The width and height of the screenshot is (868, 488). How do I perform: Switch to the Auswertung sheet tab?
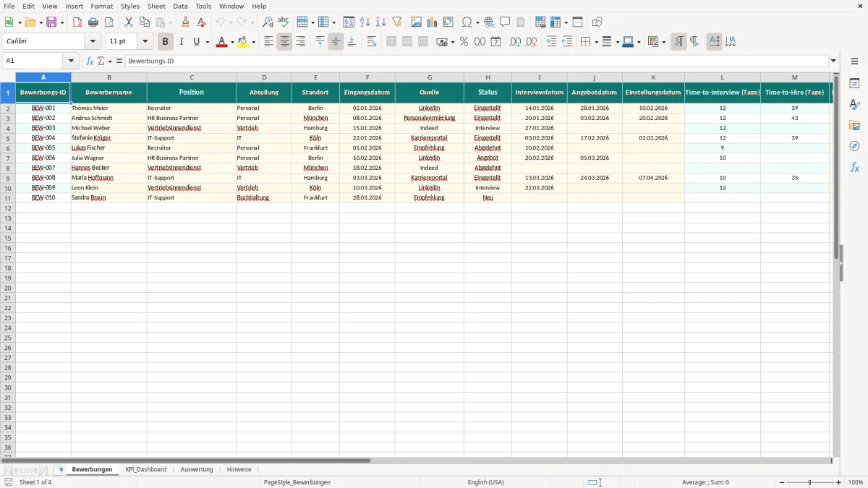click(x=197, y=469)
